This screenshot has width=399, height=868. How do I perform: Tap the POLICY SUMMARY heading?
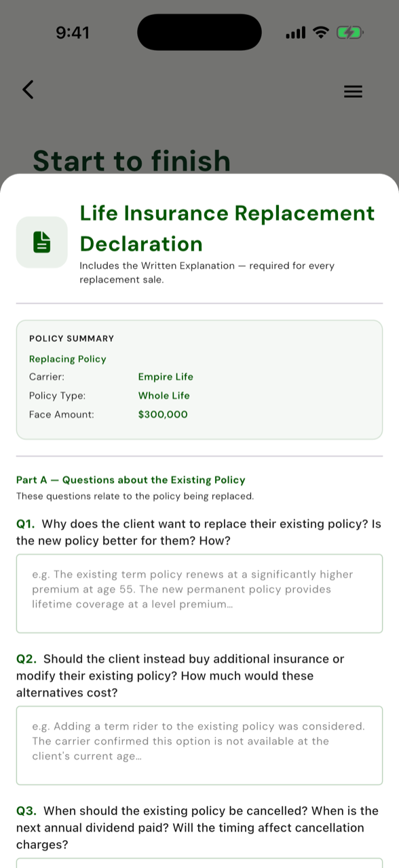[72, 338]
